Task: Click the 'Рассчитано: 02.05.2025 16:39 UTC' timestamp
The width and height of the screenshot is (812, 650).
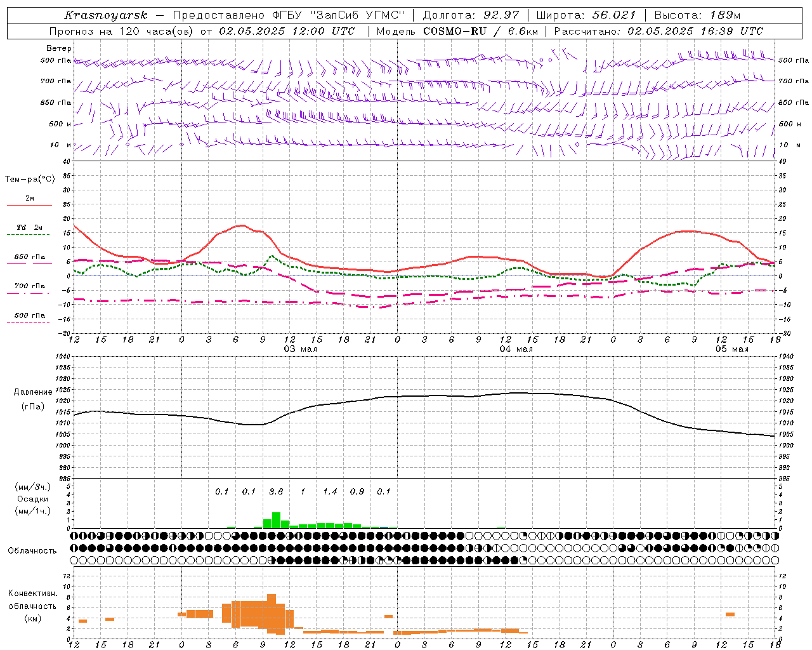Action: click(x=658, y=31)
